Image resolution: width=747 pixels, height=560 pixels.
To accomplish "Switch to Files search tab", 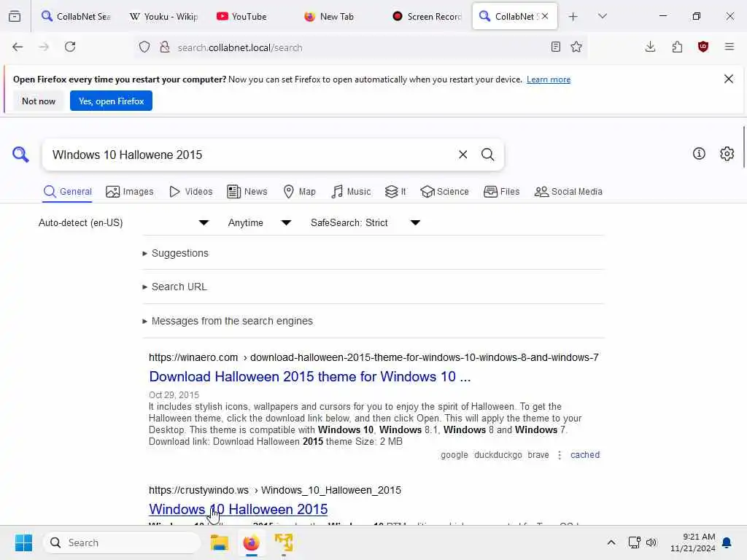I will coord(502,192).
